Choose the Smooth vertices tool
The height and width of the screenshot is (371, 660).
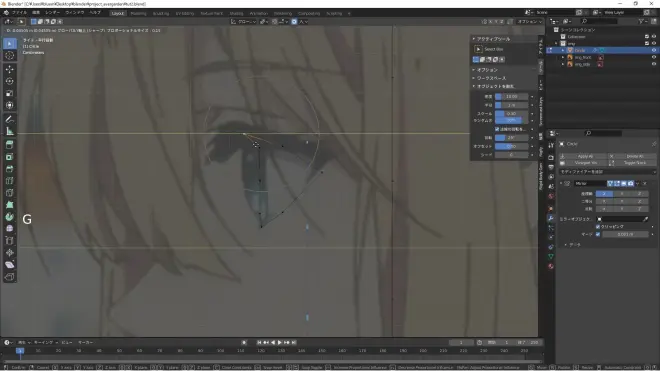point(10,229)
